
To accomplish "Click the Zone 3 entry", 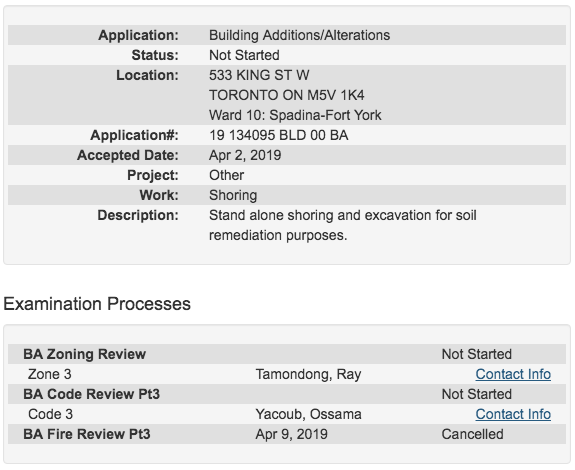I will click(x=50, y=374).
